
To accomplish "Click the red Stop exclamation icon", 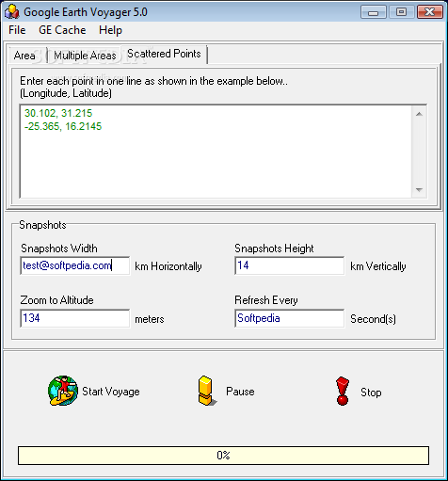I will (343, 391).
